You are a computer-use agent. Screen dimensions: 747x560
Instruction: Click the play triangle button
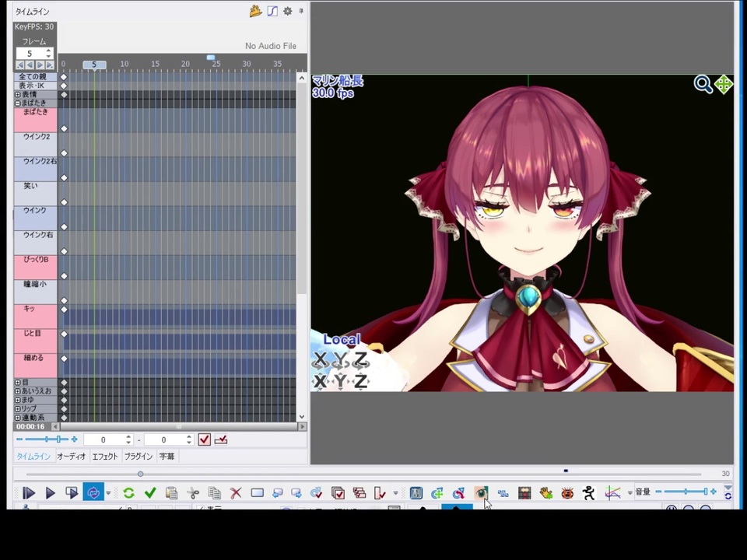[x=50, y=493]
